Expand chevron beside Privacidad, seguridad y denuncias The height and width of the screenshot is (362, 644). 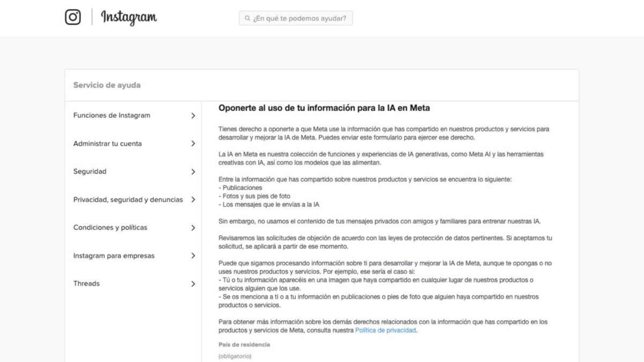193,200
